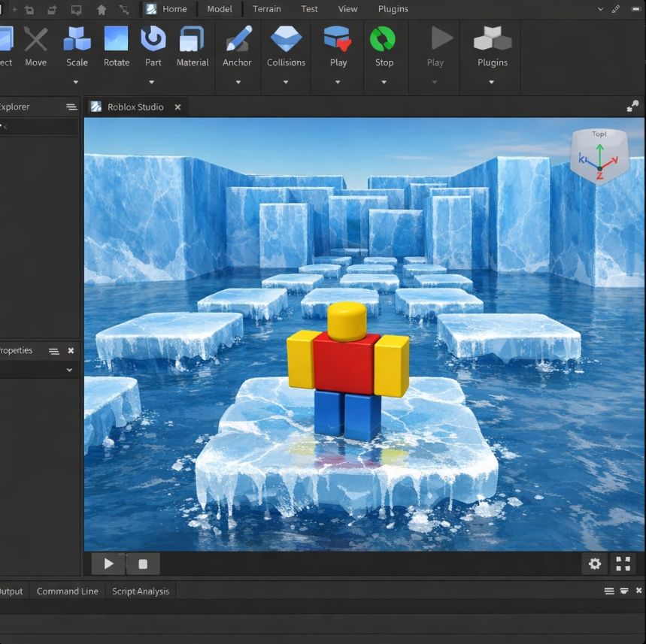The height and width of the screenshot is (644, 646).
Task: Close the Properties panel
Action: (71, 351)
